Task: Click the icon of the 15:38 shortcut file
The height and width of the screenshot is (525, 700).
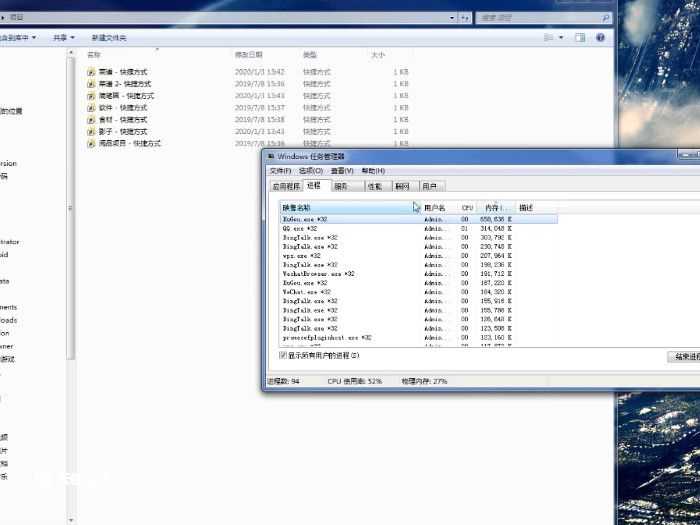Action: coord(92,120)
